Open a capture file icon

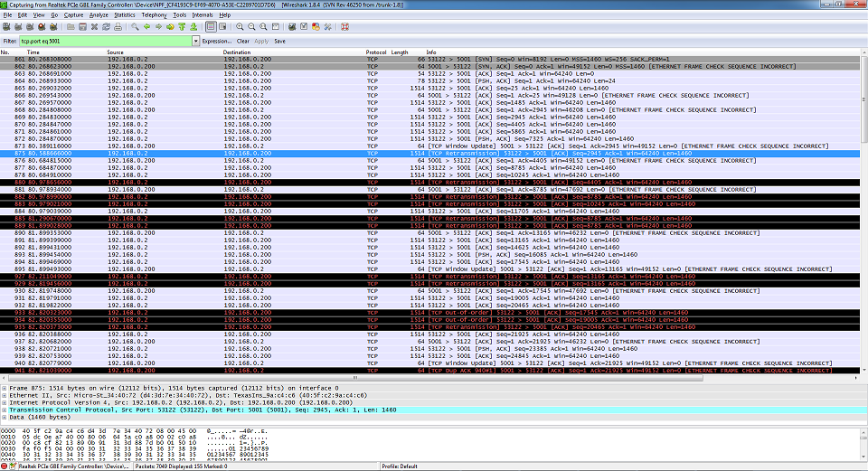click(71, 26)
